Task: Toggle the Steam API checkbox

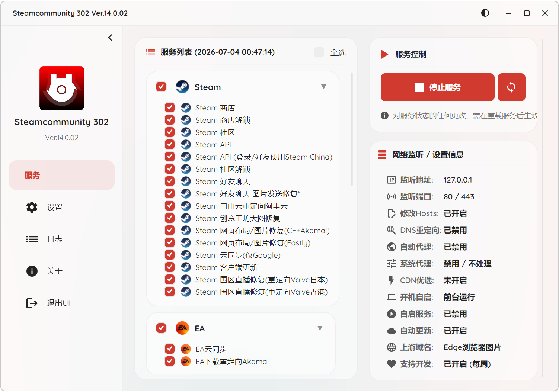Action: pyautogui.click(x=170, y=144)
